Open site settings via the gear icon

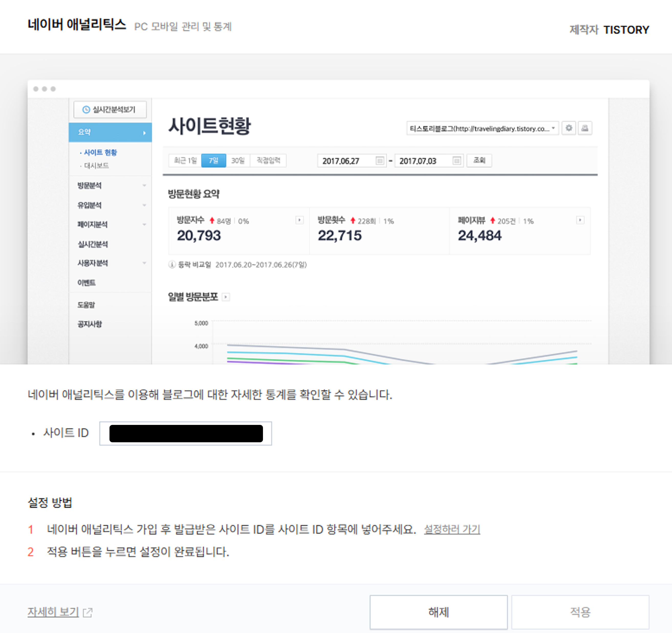pos(569,128)
